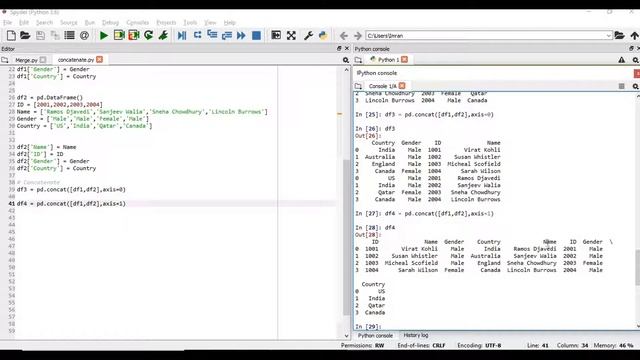Image resolution: width=640 pixels, height=360 pixels.
Task: Open the Edit menu
Action: 24,22
